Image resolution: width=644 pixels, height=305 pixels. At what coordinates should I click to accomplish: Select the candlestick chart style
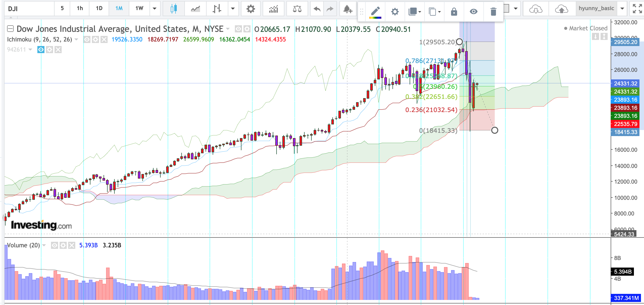click(x=174, y=9)
